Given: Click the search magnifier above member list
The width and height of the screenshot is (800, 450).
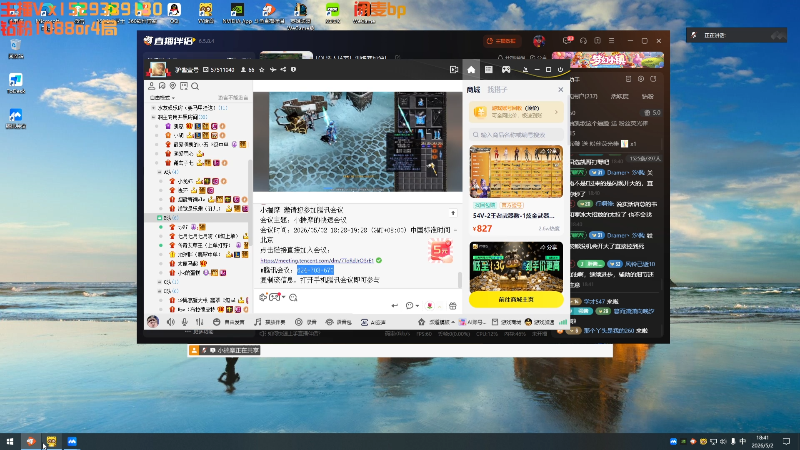Looking at the screenshot, I should pyautogui.click(x=195, y=86).
